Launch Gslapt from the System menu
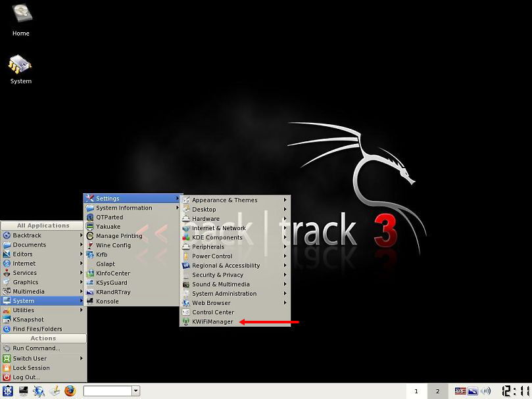This screenshot has width=532, height=399. pos(132,264)
